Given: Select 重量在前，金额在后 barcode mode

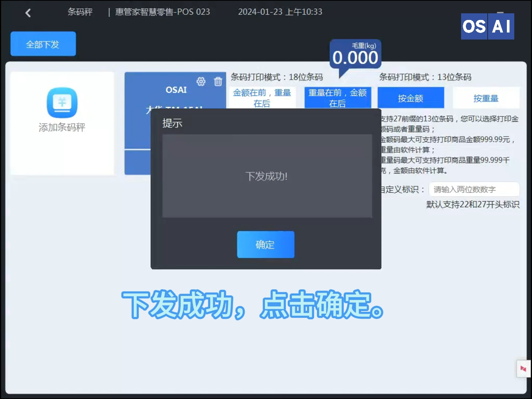Looking at the screenshot, I should (x=338, y=98).
